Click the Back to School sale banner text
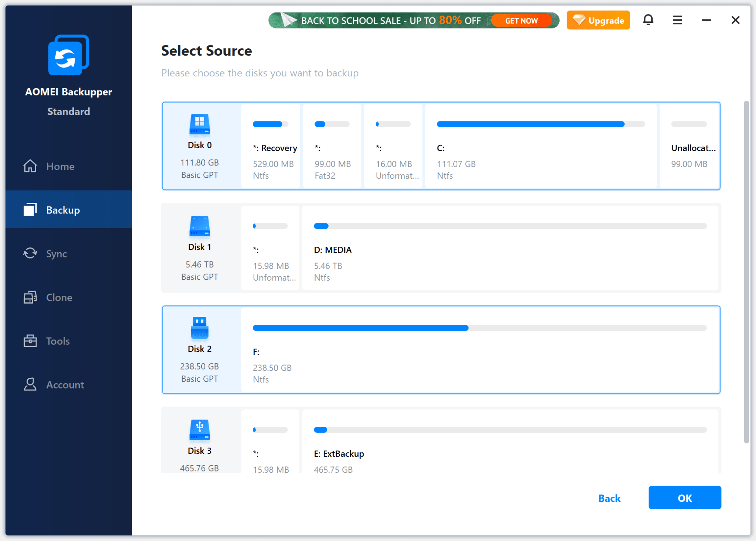The height and width of the screenshot is (541, 756). tap(391, 20)
